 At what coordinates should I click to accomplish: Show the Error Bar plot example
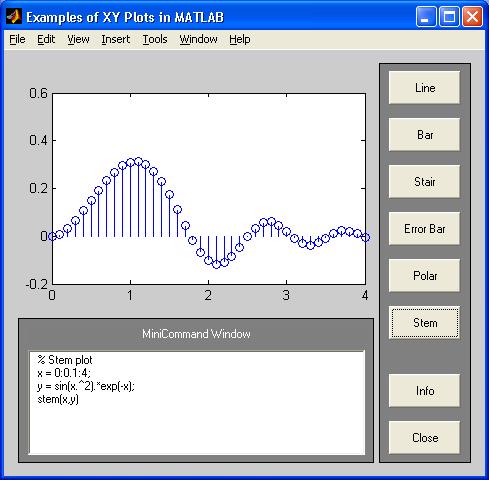point(424,229)
